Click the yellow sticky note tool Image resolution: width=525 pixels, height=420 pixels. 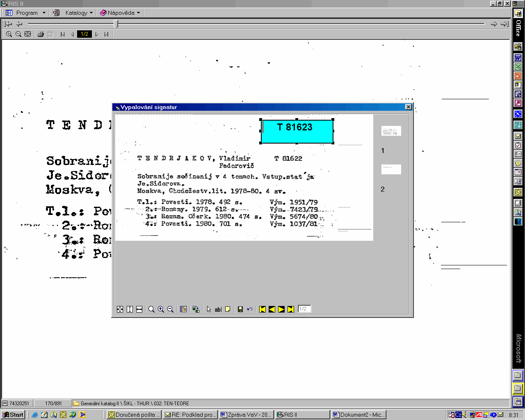tap(228, 309)
